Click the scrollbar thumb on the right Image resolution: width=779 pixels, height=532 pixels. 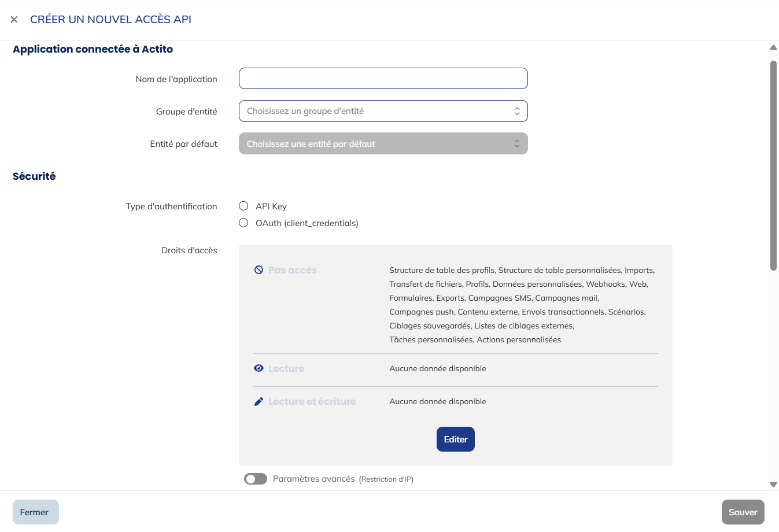pyautogui.click(x=773, y=162)
